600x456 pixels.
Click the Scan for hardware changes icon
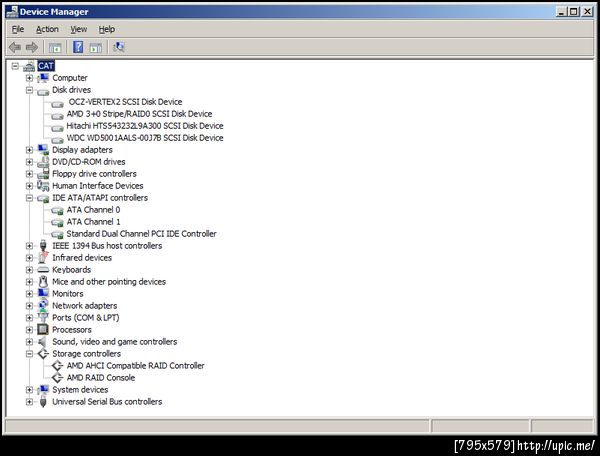point(119,47)
